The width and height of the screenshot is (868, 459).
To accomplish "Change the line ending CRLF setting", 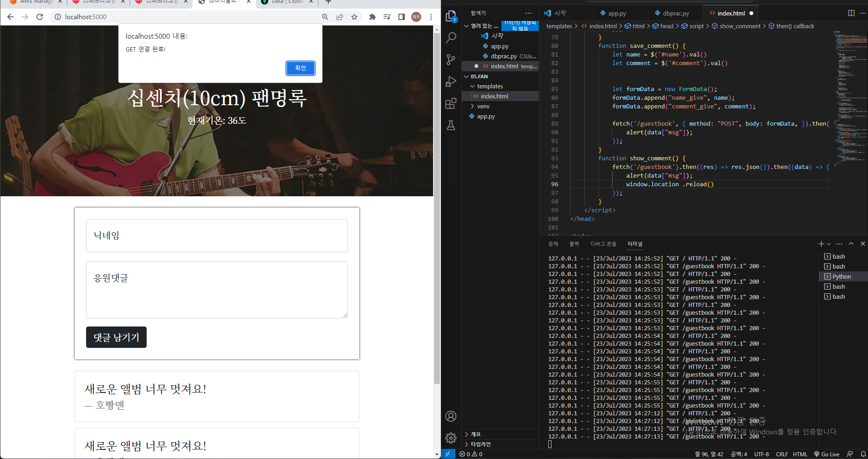I will point(782,454).
